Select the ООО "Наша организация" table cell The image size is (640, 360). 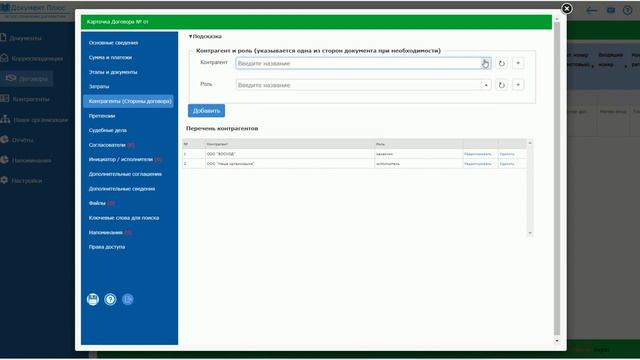(x=290, y=164)
